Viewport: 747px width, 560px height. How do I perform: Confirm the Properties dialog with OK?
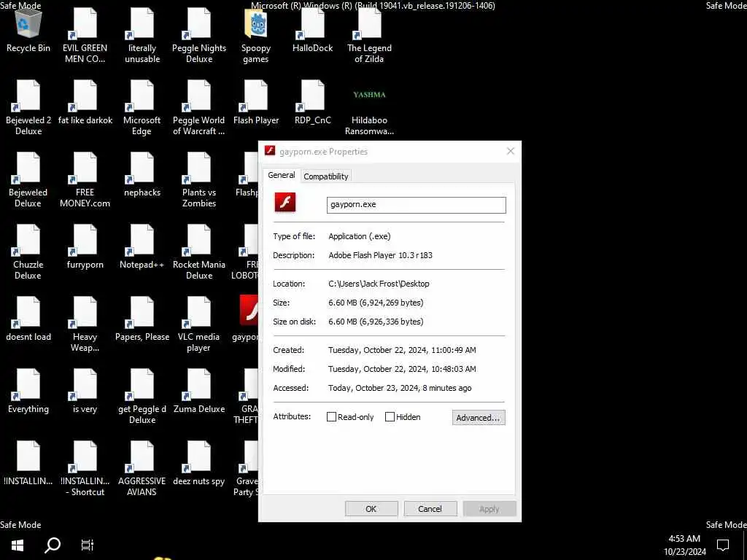pyautogui.click(x=371, y=508)
